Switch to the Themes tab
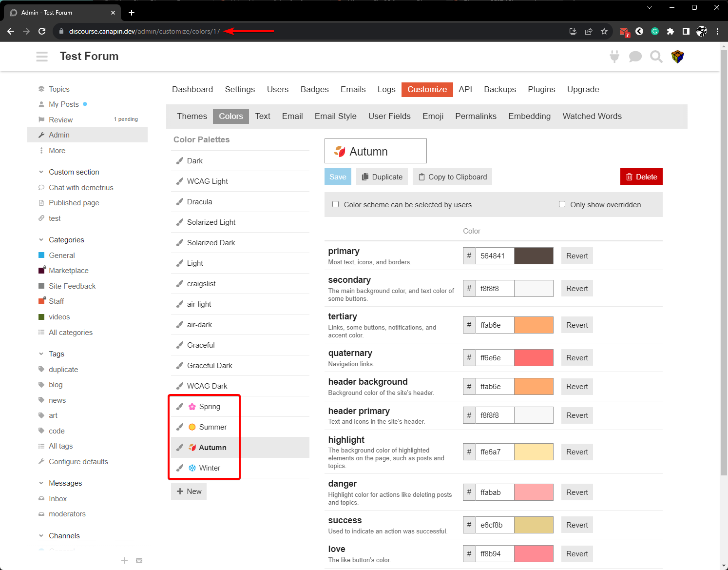 (192, 116)
